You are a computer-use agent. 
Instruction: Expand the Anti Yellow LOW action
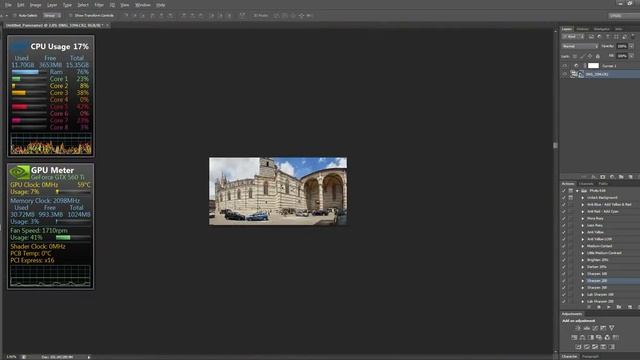tap(583, 239)
